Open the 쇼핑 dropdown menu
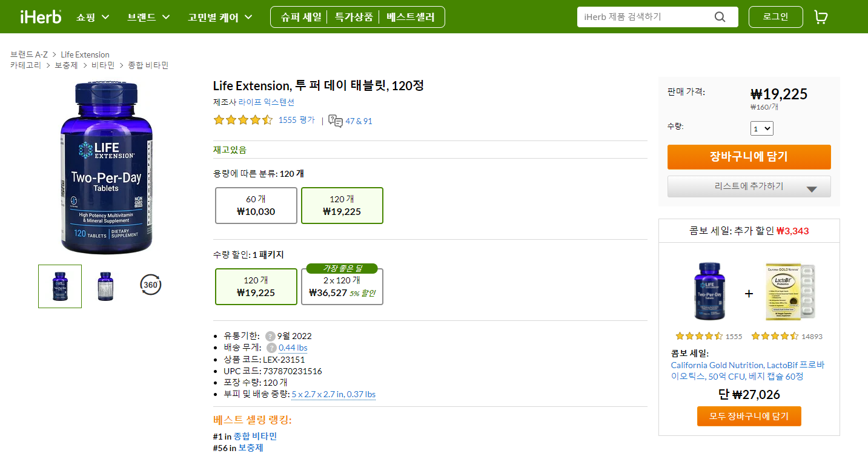The image size is (868, 465). [93, 17]
